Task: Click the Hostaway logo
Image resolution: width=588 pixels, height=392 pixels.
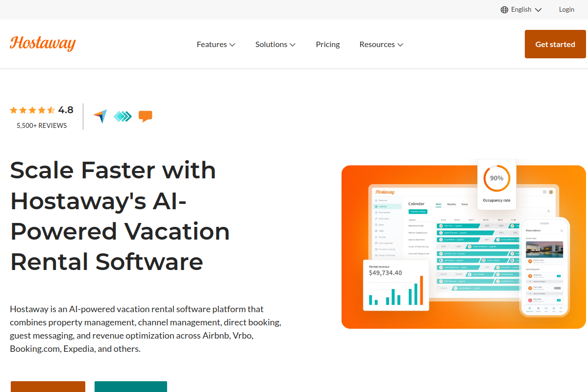Action: [x=43, y=44]
